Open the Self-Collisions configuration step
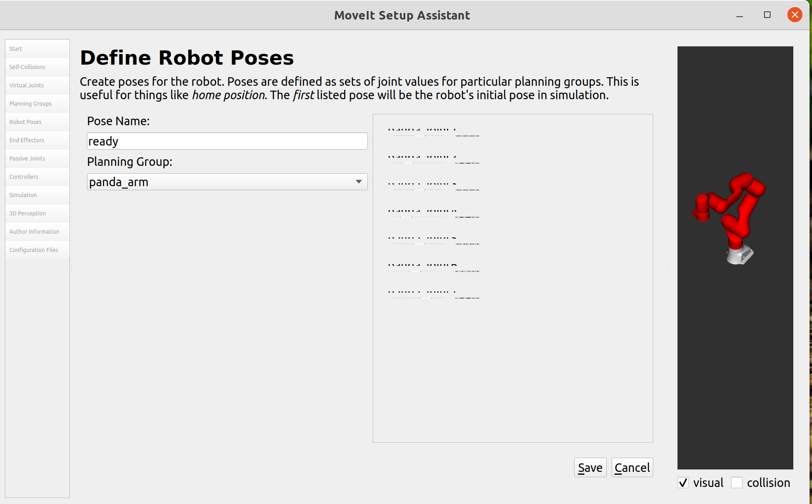The height and width of the screenshot is (504, 812). tap(37, 67)
